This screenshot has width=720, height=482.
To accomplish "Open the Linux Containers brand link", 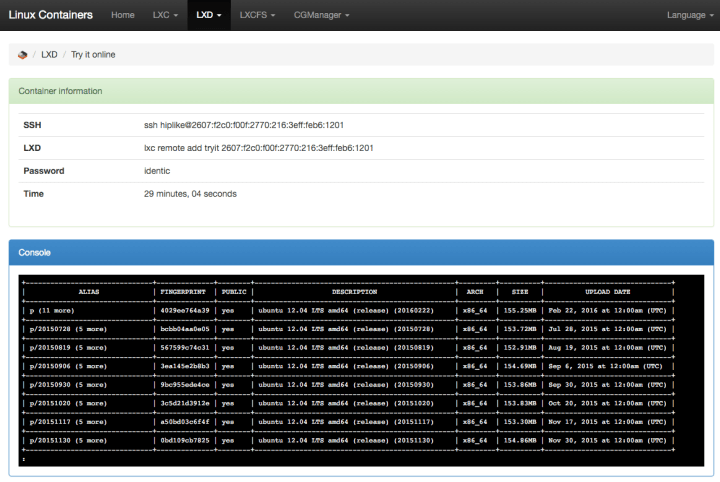I will pyautogui.click(x=51, y=15).
